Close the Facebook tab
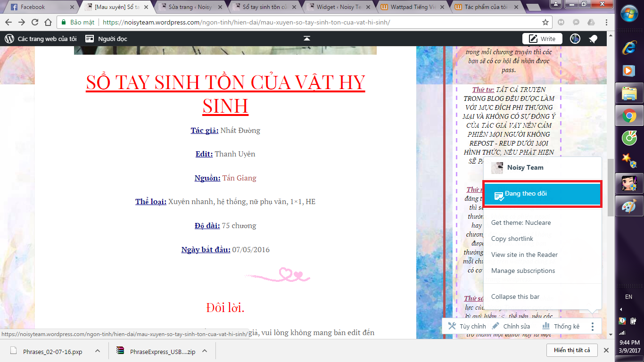Screen dimensions: 644x362 (72, 7)
